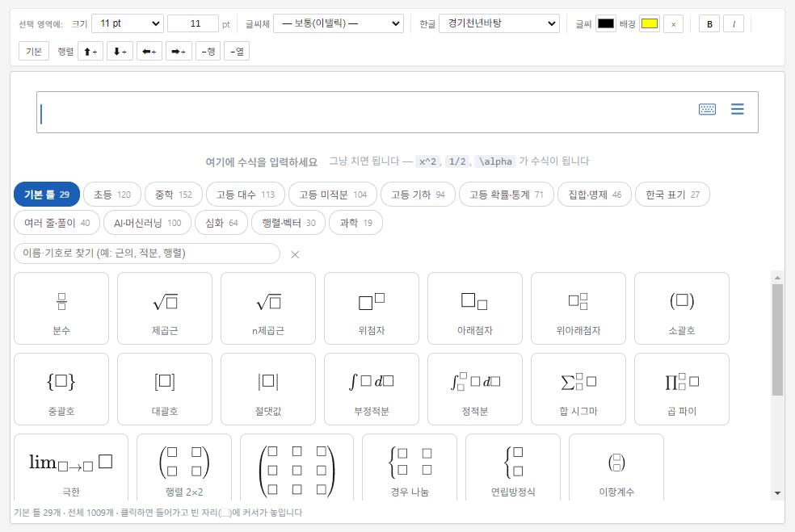Image resolution: width=795 pixels, height=532 pixels.
Task: Switch to the 여러 줄·풀이 40 category
Action: point(57,223)
